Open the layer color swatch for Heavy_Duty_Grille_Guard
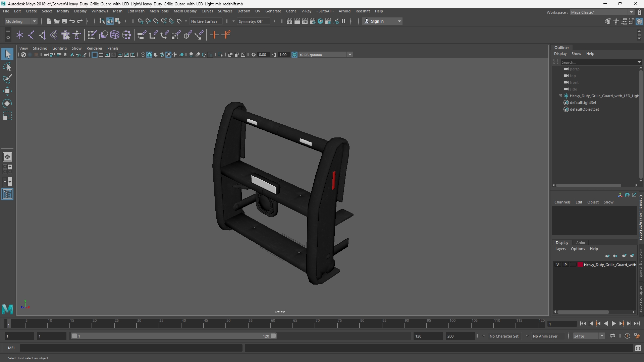This screenshot has height=362, width=644. click(580, 265)
